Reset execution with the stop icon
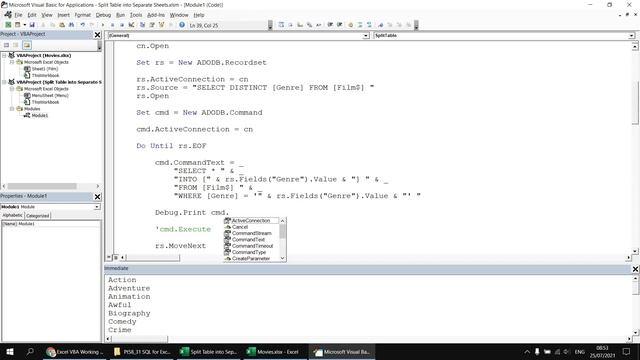 [x=122, y=25]
